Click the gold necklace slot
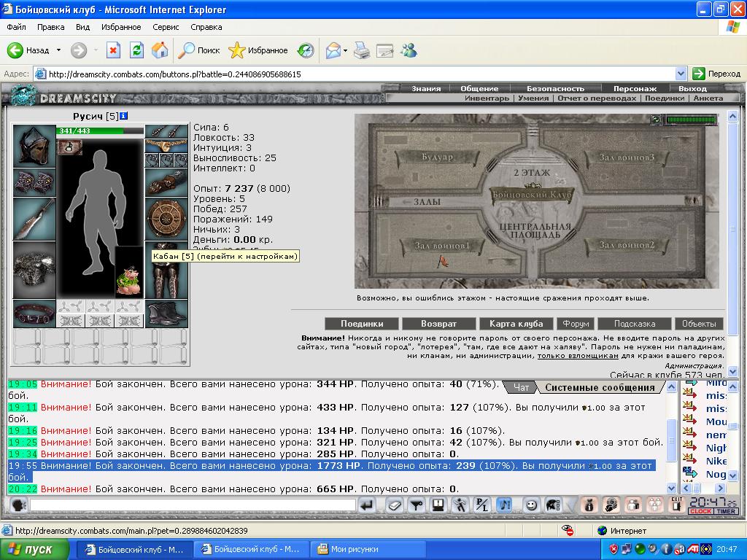Image resolution: width=747 pixels, height=560 pixels. coord(166,145)
